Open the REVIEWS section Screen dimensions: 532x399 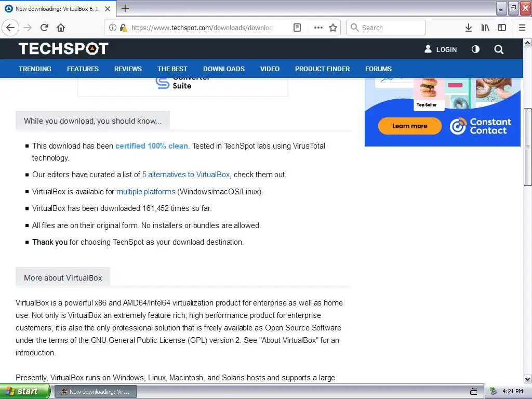[128, 69]
